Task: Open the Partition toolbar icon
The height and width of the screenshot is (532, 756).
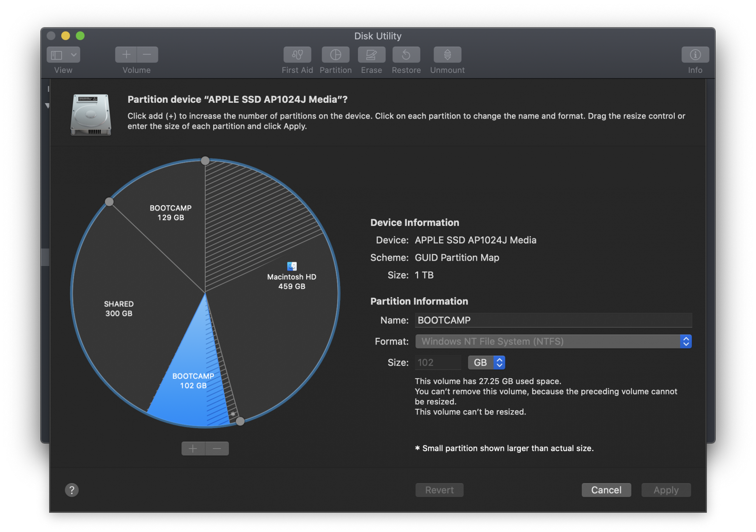Action: pyautogui.click(x=335, y=55)
